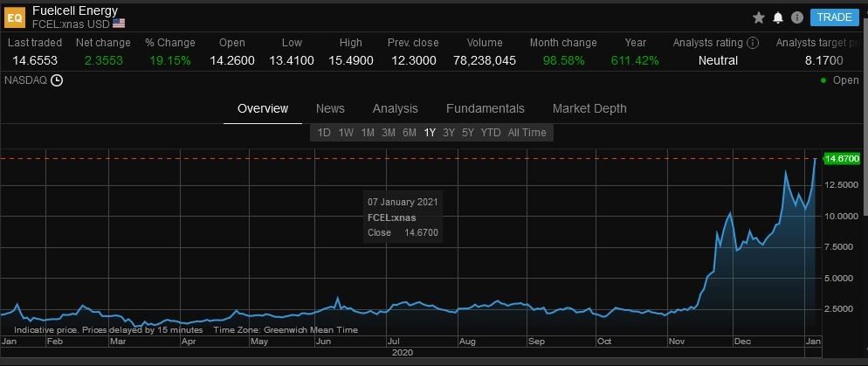Select the 3Y chart range

coord(448,132)
